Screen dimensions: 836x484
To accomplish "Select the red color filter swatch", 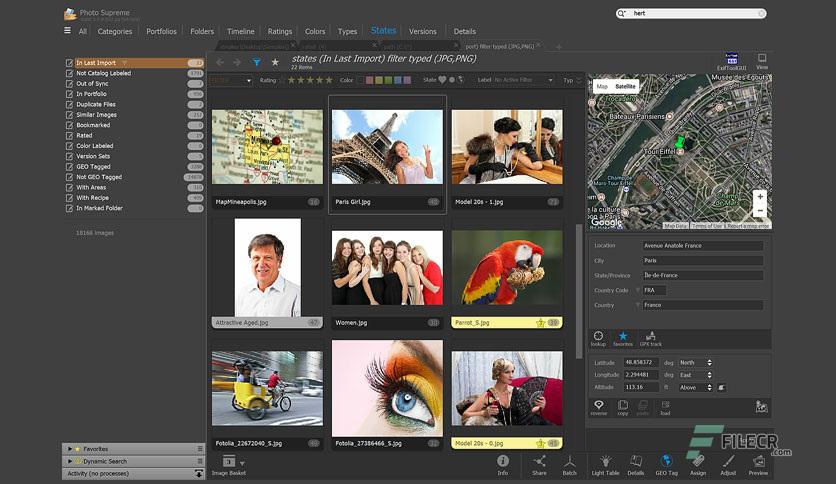I will (369, 80).
